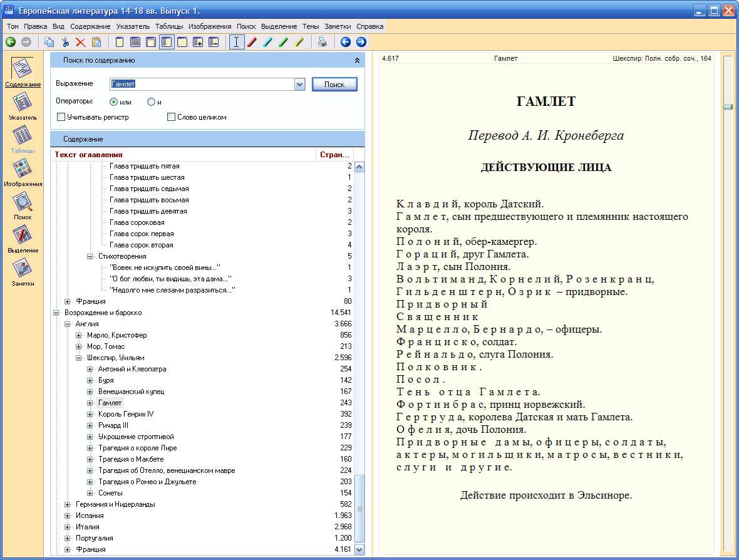The height and width of the screenshot is (560, 739).
Task: Select the cyan highlighter marker
Action: coord(267,42)
